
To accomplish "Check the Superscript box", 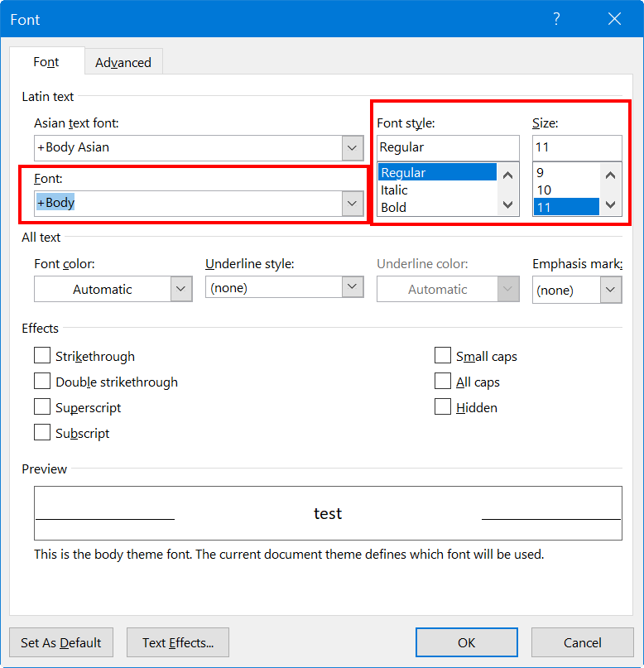I will pyautogui.click(x=42, y=407).
